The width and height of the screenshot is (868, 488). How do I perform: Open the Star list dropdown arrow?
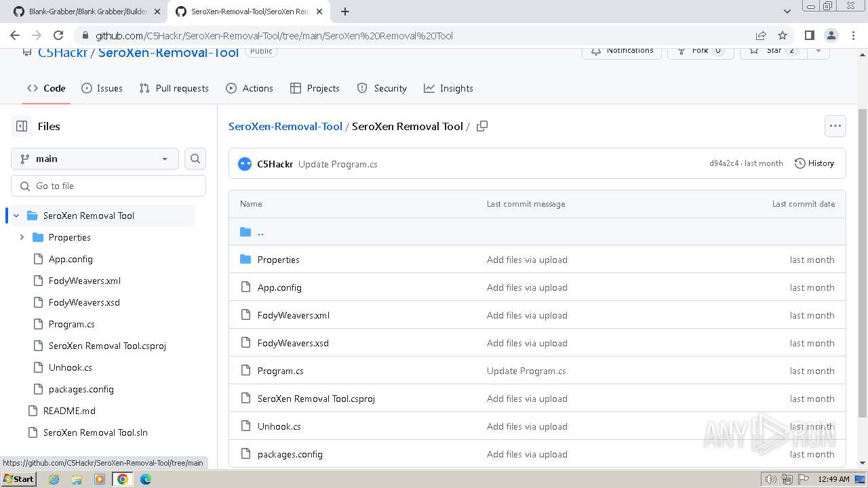tap(818, 51)
